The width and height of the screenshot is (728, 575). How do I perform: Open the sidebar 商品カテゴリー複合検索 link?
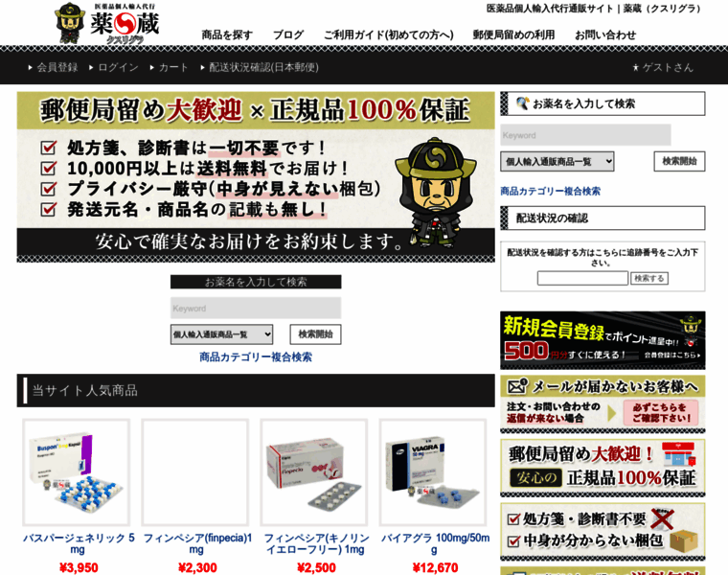click(550, 191)
